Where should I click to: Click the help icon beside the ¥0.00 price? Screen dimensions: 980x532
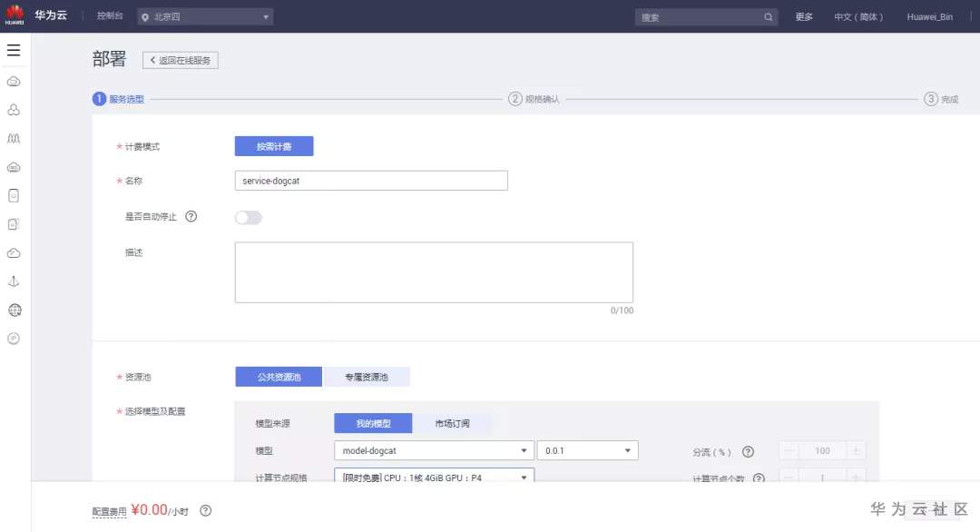[x=206, y=511]
